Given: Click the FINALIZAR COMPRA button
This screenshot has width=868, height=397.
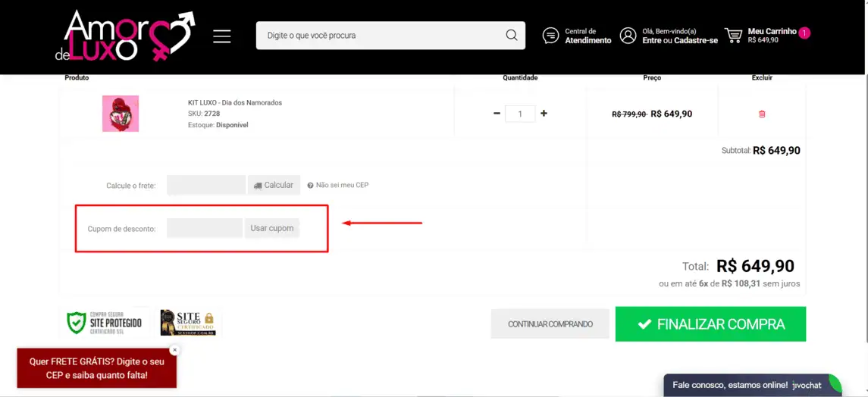Looking at the screenshot, I should point(711,324).
